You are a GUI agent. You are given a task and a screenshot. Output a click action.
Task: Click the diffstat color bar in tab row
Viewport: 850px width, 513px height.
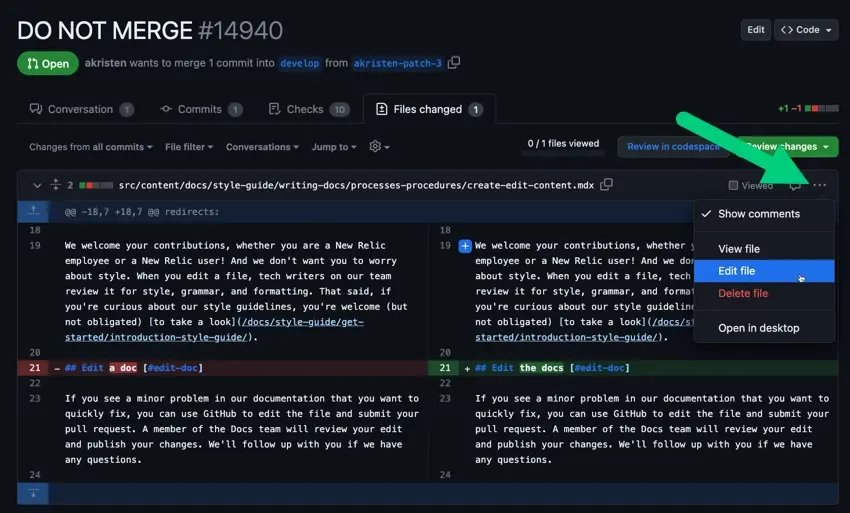(x=823, y=108)
